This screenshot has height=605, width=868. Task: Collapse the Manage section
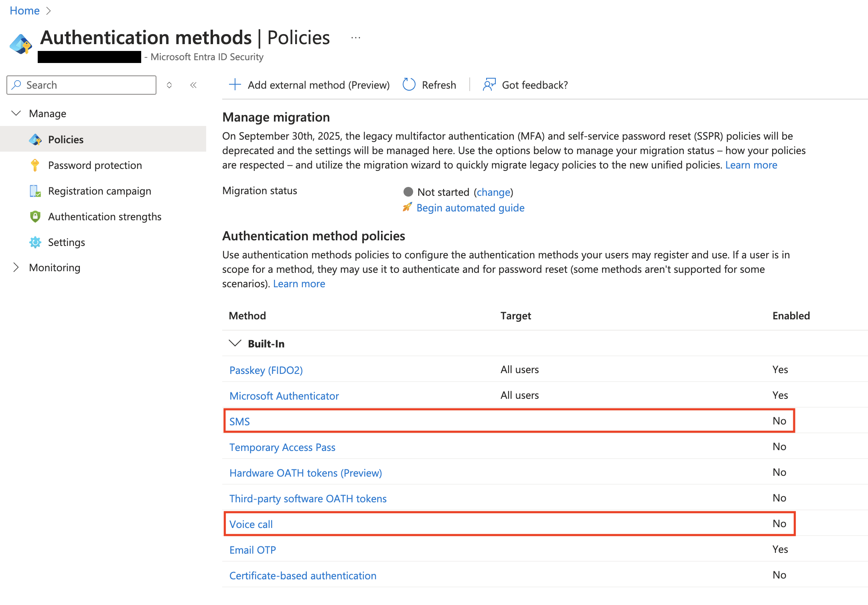(16, 114)
